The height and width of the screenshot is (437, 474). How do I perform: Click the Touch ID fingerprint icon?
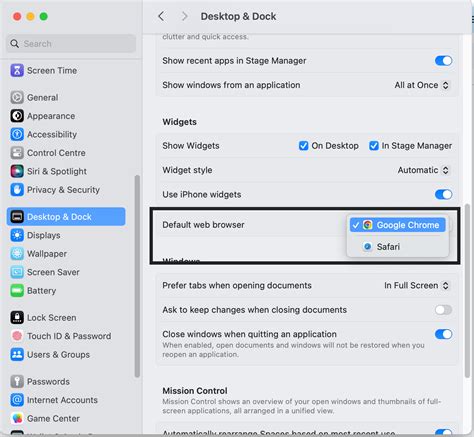[17, 336]
